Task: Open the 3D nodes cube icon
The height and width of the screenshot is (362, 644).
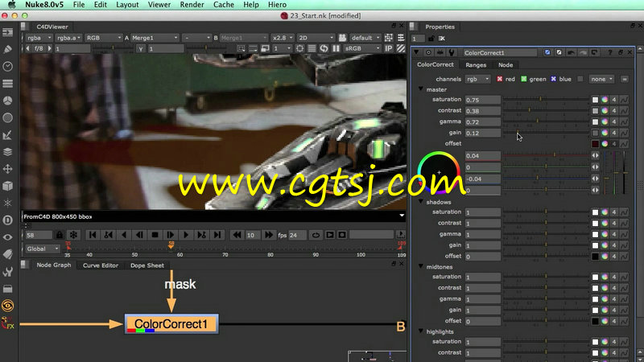Action: [7, 186]
